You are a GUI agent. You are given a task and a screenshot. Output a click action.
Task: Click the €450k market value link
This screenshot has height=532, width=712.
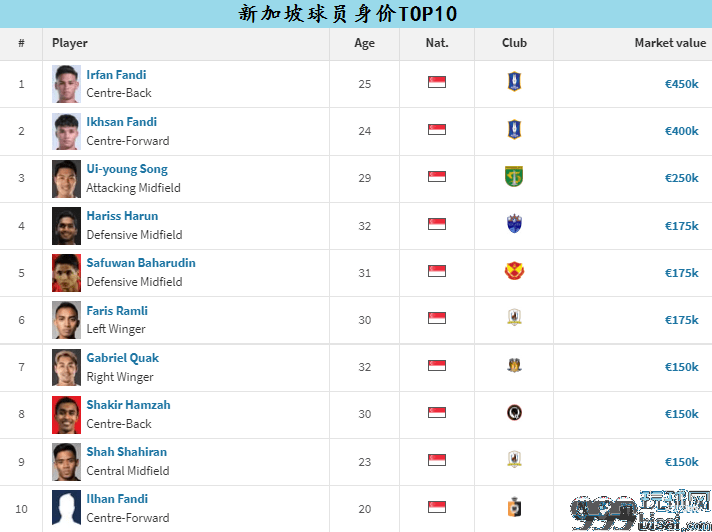coord(681,84)
